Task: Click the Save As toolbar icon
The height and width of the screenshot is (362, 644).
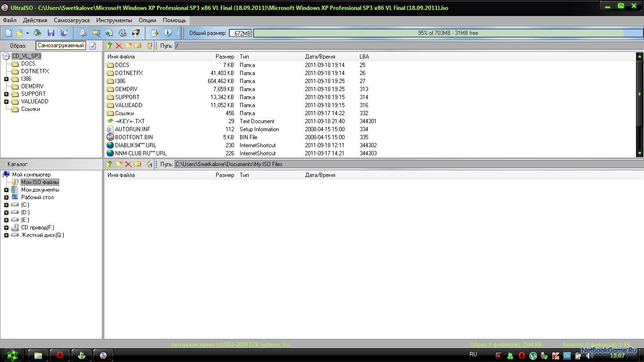Action: tap(64, 33)
